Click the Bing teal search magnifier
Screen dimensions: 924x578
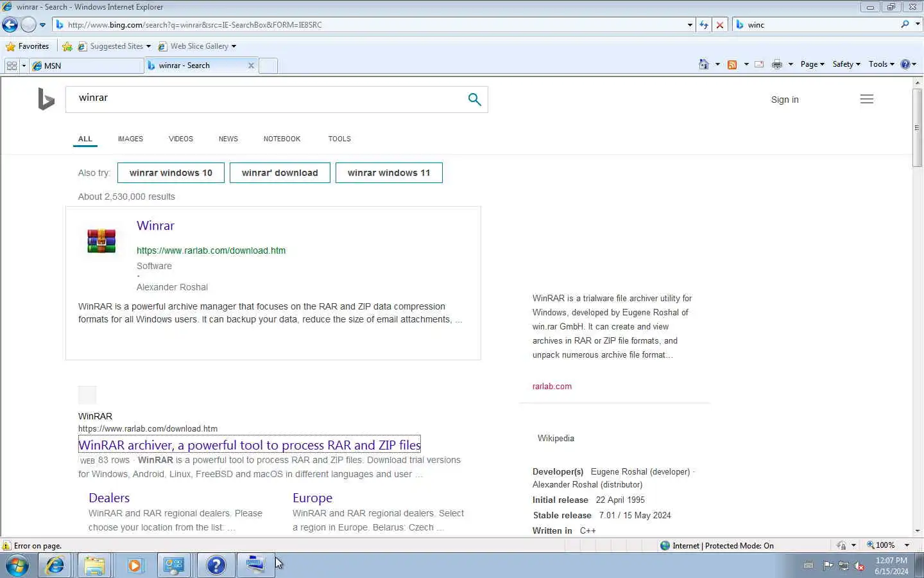pos(474,100)
